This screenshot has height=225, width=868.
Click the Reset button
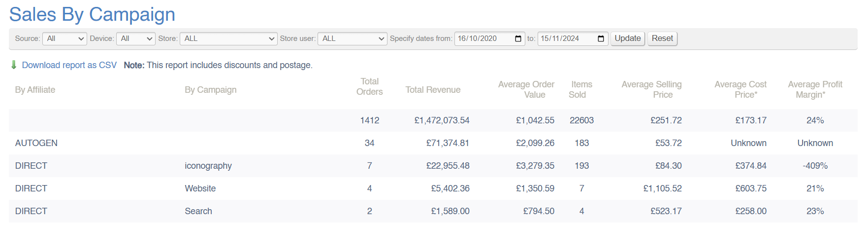pyautogui.click(x=662, y=38)
